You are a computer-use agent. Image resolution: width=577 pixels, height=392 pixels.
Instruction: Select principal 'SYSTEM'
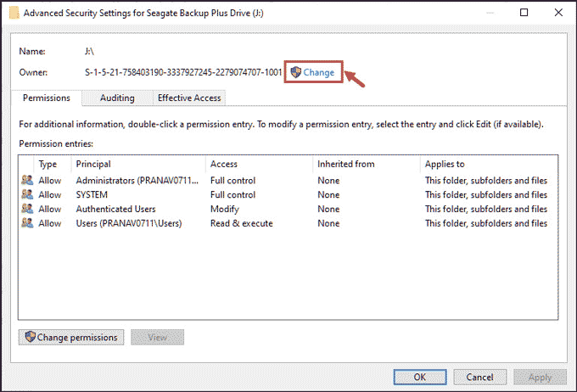(92, 194)
